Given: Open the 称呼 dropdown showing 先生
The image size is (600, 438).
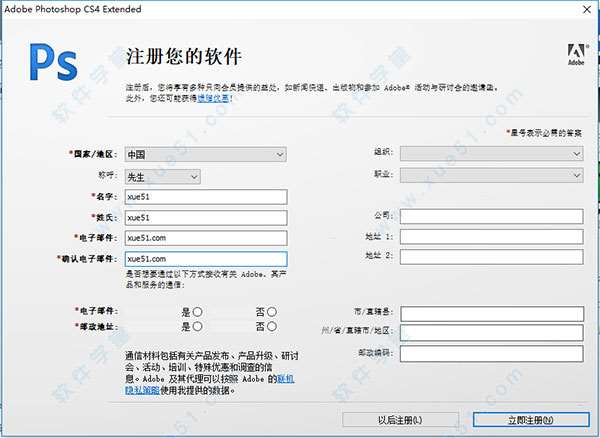Looking at the screenshot, I should click(x=163, y=177).
